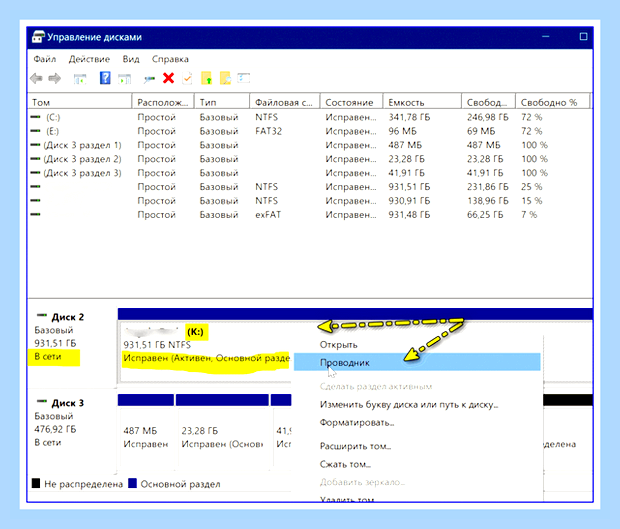The height and width of the screenshot is (529, 620).
Task: Select the (C:) volume row
Action: tap(310, 117)
